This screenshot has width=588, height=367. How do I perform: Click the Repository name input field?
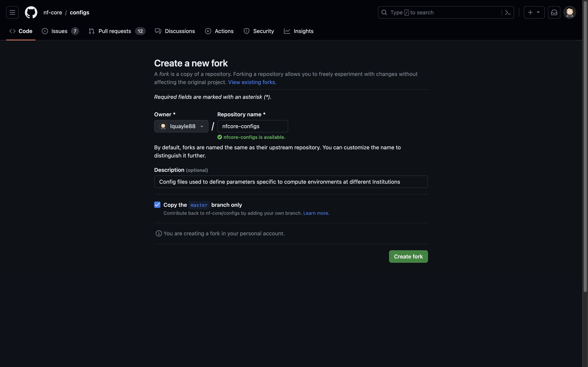pos(252,126)
